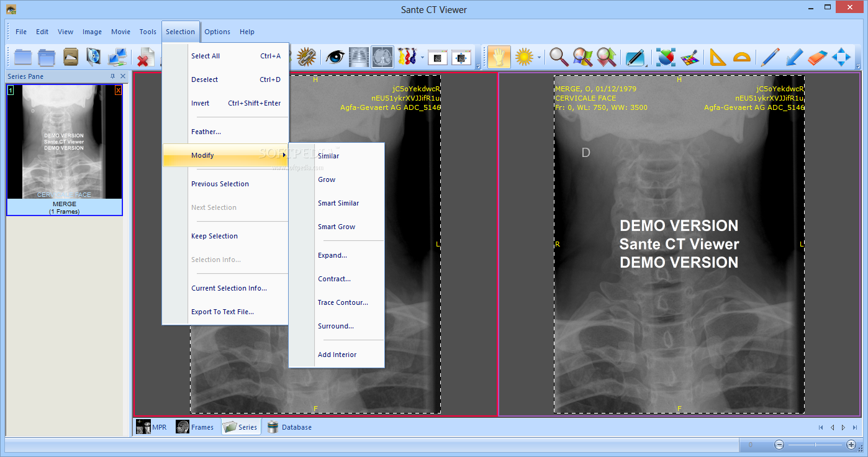
Task: Choose Smart Grow option
Action: [337, 227]
